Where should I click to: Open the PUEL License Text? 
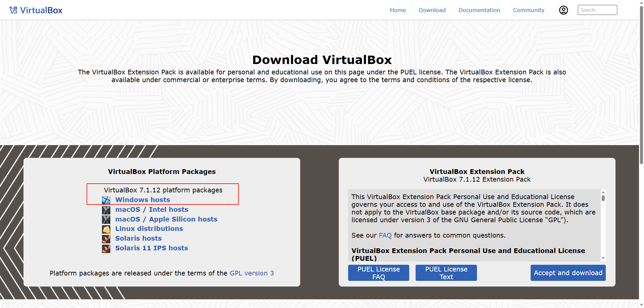tap(446, 272)
